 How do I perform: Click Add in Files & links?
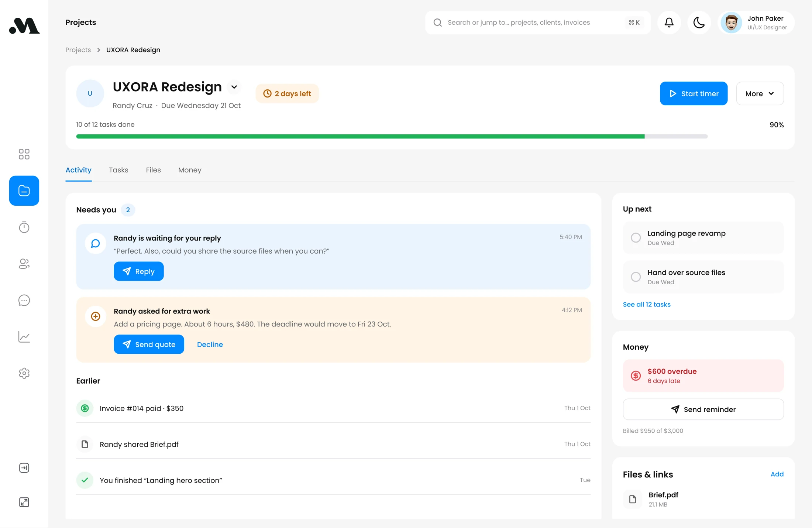[777, 474]
